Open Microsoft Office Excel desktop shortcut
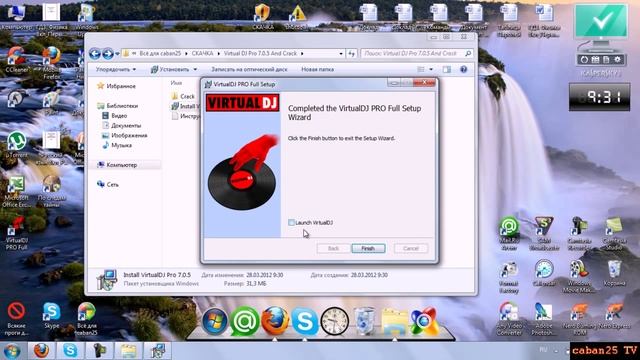 coord(16,191)
